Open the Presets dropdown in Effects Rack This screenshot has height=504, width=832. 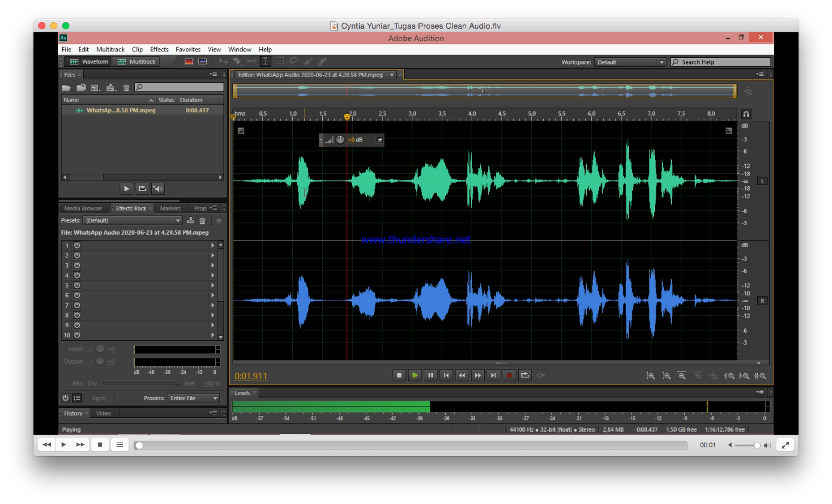(178, 220)
